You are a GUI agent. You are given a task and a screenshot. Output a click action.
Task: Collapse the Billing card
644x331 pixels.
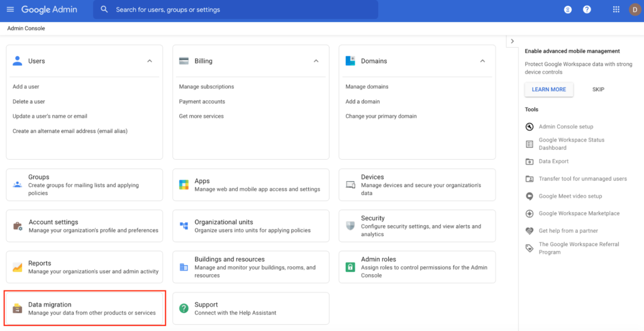316,61
